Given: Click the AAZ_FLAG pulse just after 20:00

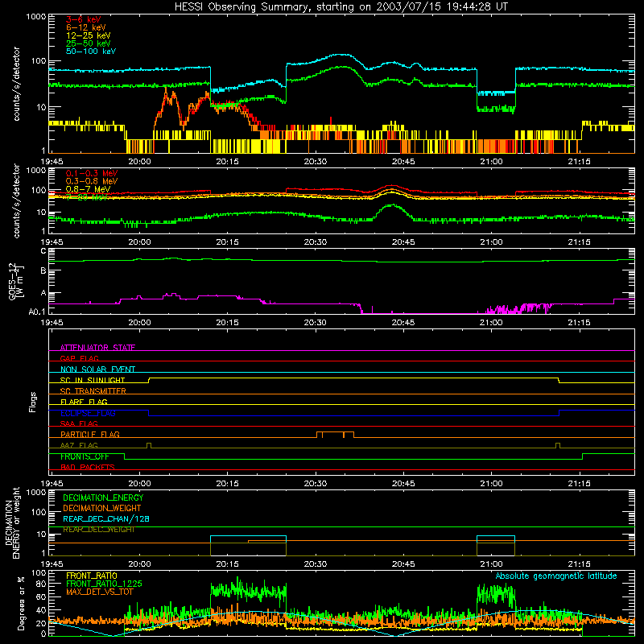Looking at the screenshot, I should 149,445.
